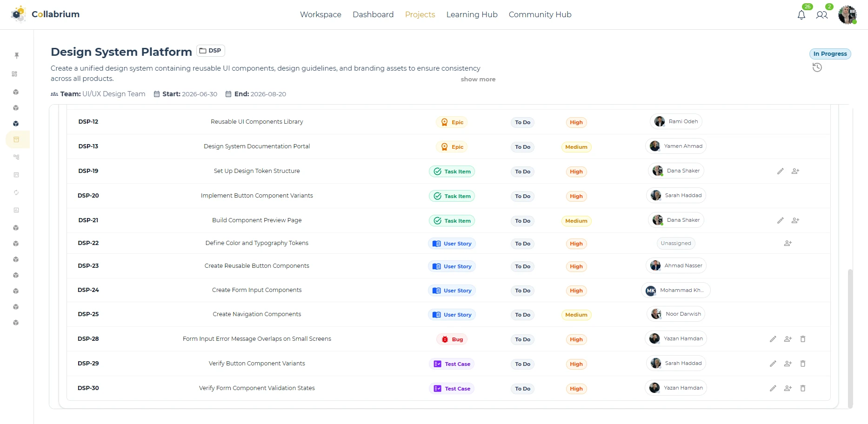Change DSP-20 To Do status
Image resolution: width=868 pixels, height=424 pixels.
pos(522,196)
